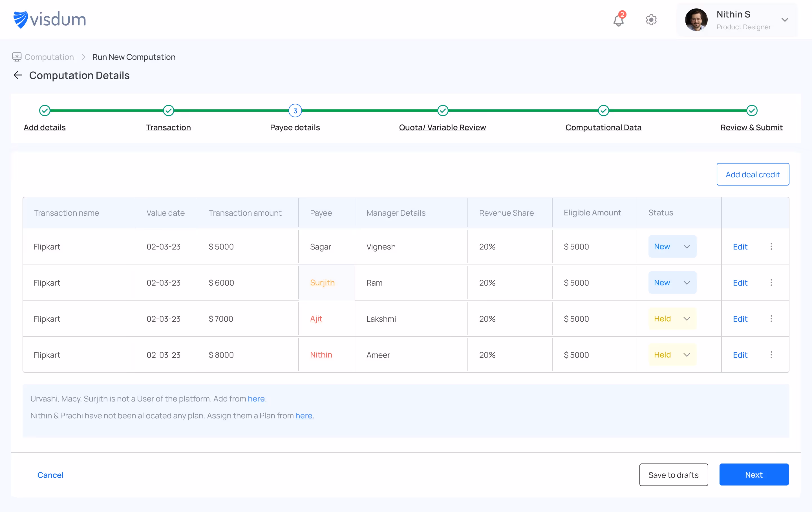Expand the Nithin S profile dropdown

(x=785, y=20)
